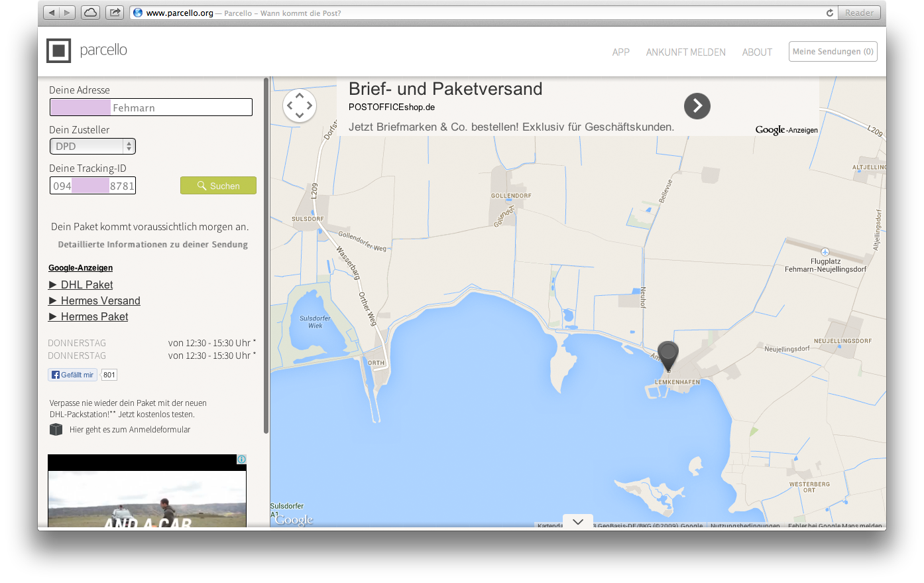This screenshot has height=583, width=924.
Task: Open the Hermes Paket ad link
Action: pos(88,316)
